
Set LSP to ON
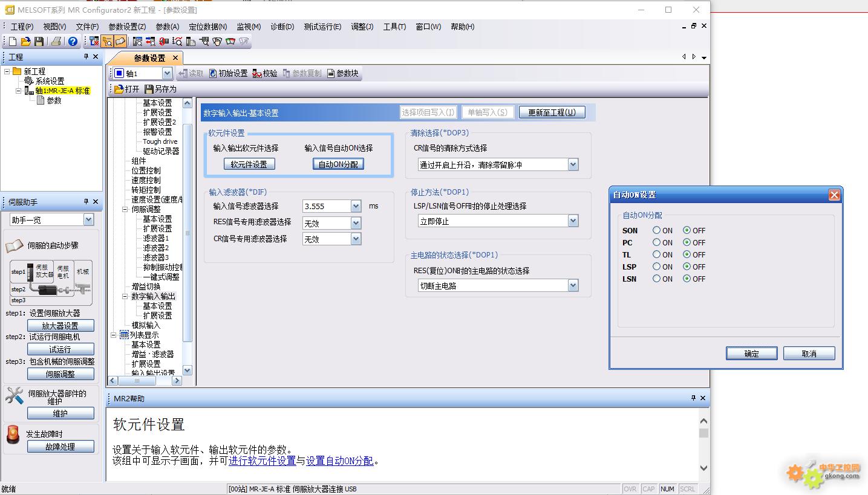point(657,267)
